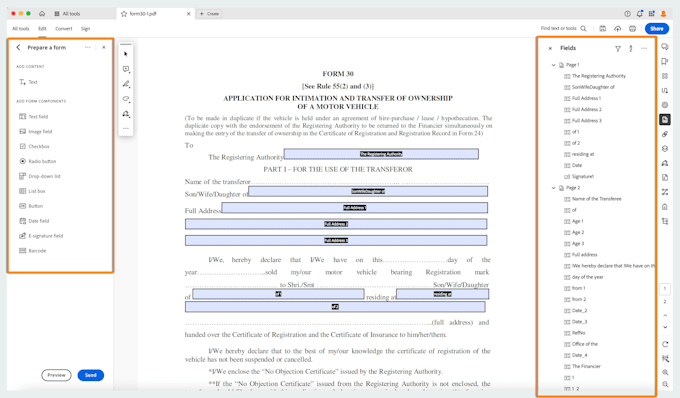This screenshot has width=680, height=398.
Task: Add a Button form component
Action: point(31,206)
